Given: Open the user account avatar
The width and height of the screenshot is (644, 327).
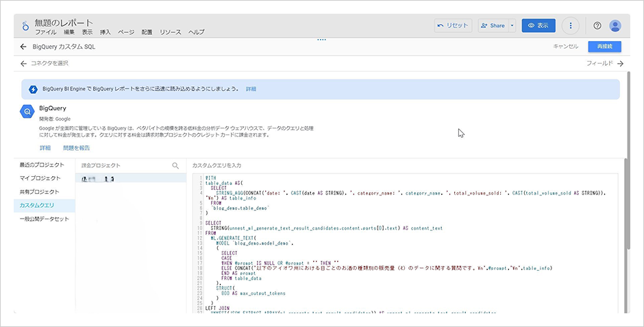Looking at the screenshot, I should 615,25.
